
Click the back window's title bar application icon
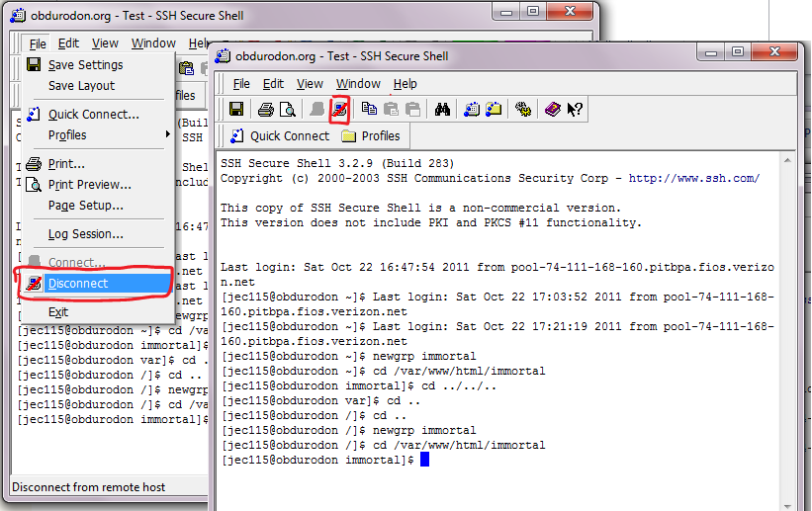pos(18,16)
